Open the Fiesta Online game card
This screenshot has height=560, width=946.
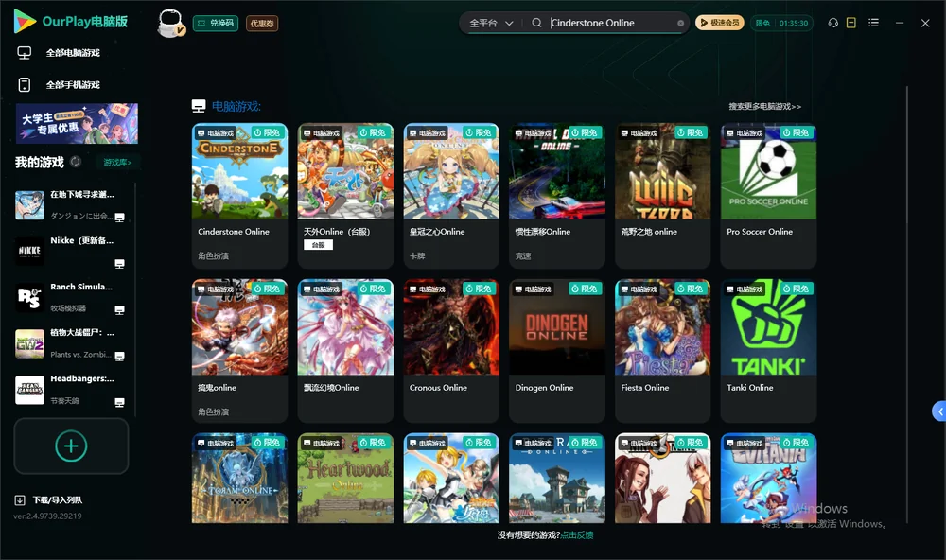(x=663, y=351)
